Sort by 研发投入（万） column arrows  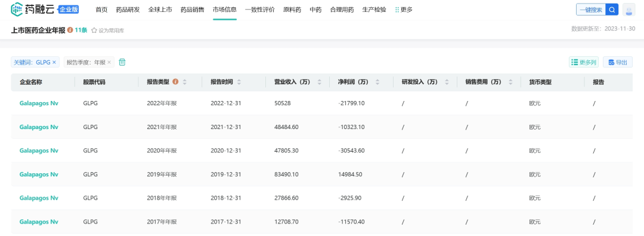coord(447,82)
